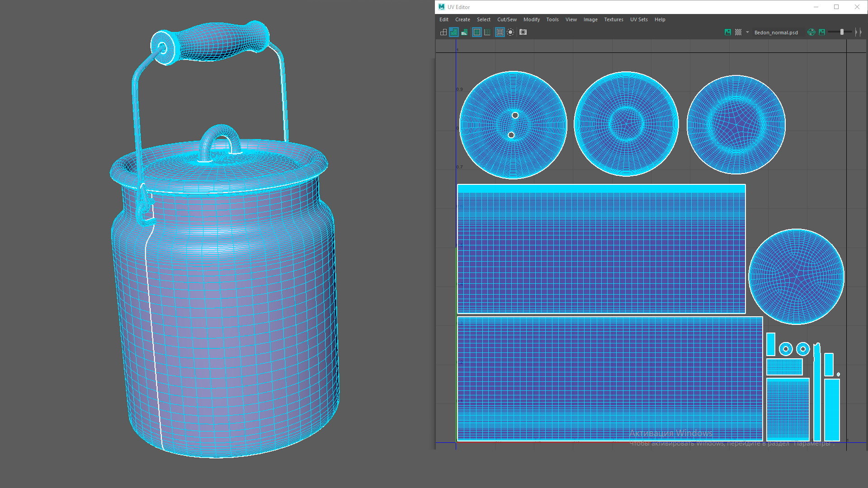Open the Modify menu
The image size is (868, 488).
[x=531, y=19]
